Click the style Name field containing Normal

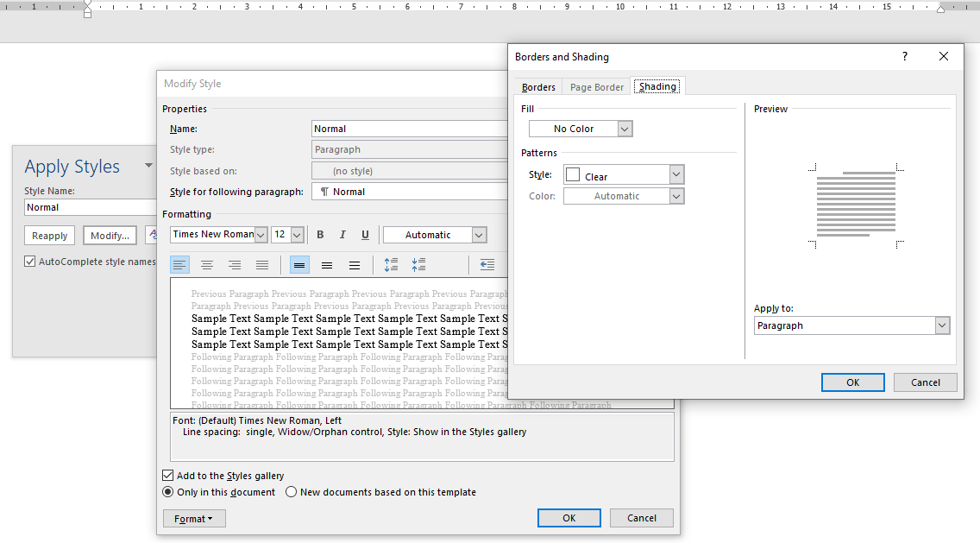[x=410, y=129]
